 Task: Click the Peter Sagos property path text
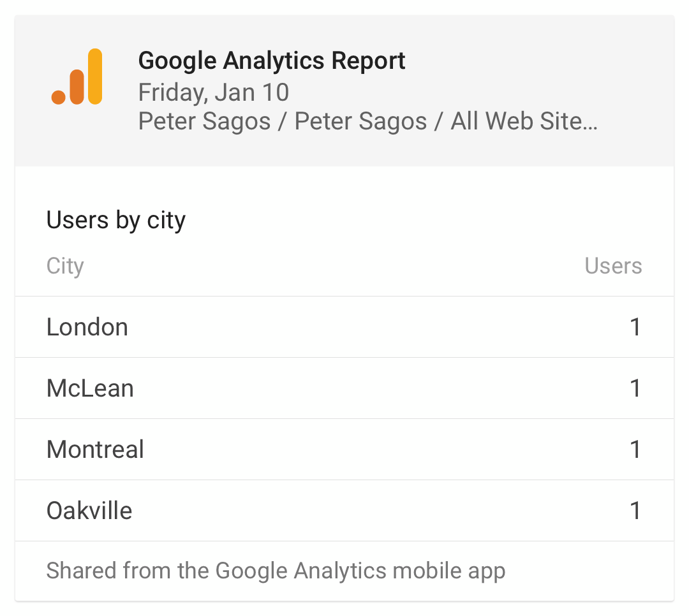[x=368, y=121]
